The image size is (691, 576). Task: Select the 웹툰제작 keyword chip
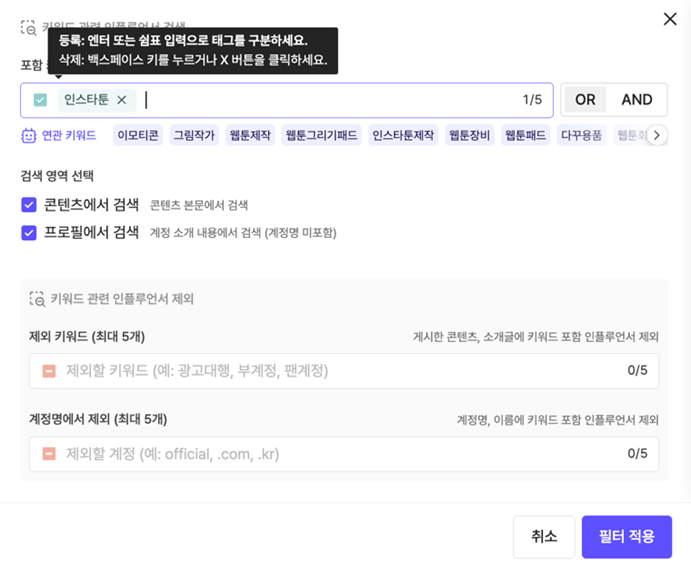[x=250, y=135]
